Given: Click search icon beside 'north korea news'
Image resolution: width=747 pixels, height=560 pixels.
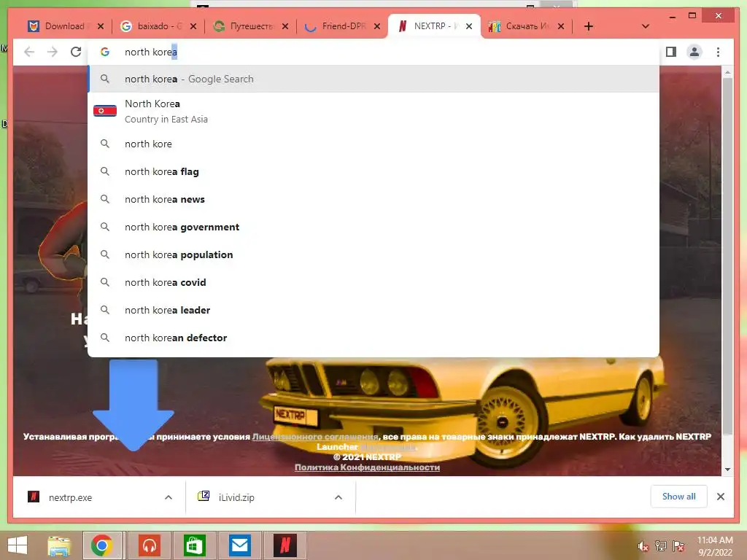Looking at the screenshot, I should [x=105, y=199].
